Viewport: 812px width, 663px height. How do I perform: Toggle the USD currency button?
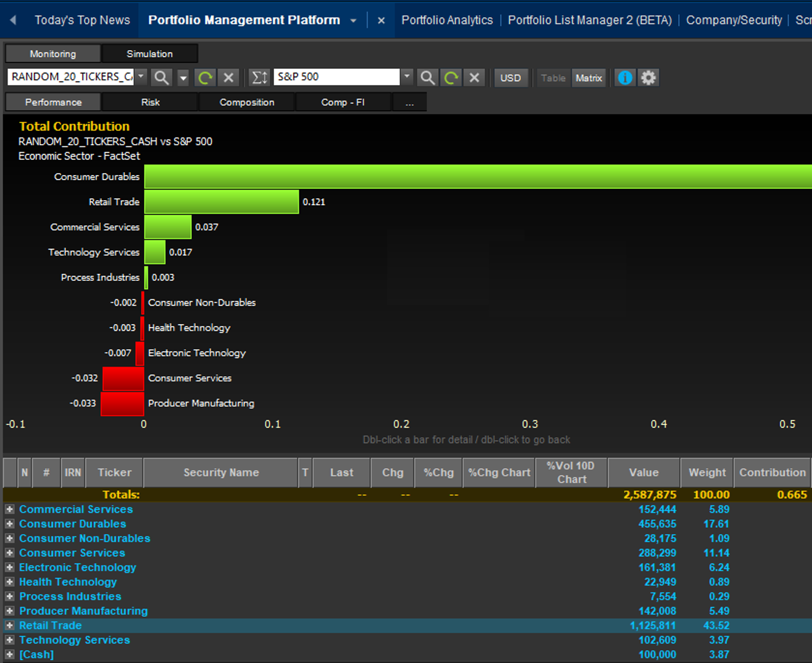click(510, 78)
